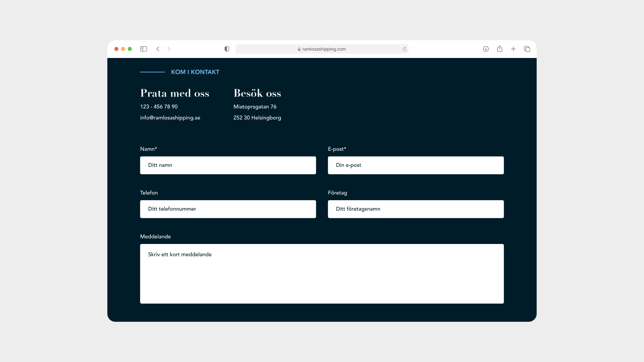644x362 pixels.
Task: Click the Ditt namn input field
Action: [x=228, y=165]
